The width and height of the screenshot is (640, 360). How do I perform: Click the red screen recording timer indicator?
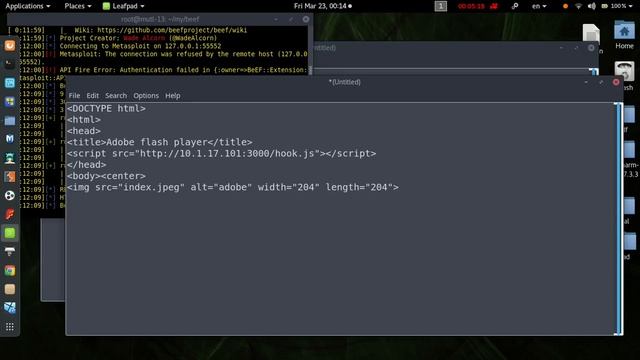478,6
